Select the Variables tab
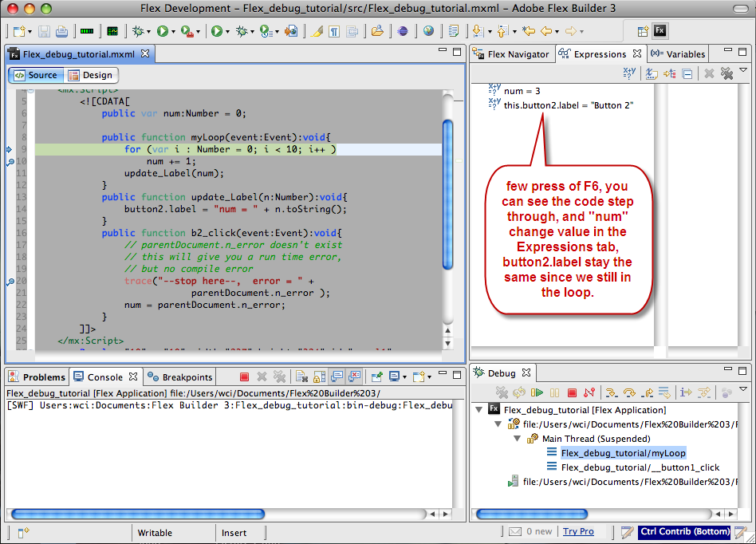 tap(683, 53)
